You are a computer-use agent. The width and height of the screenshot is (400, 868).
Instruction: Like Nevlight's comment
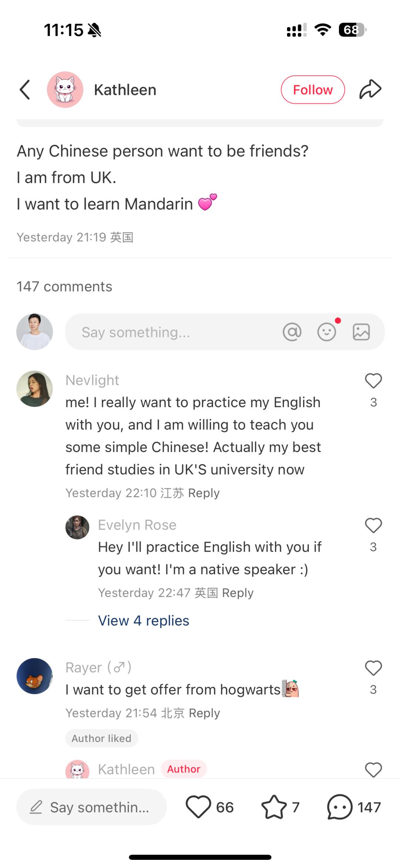pyautogui.click(x=373, y=381)
